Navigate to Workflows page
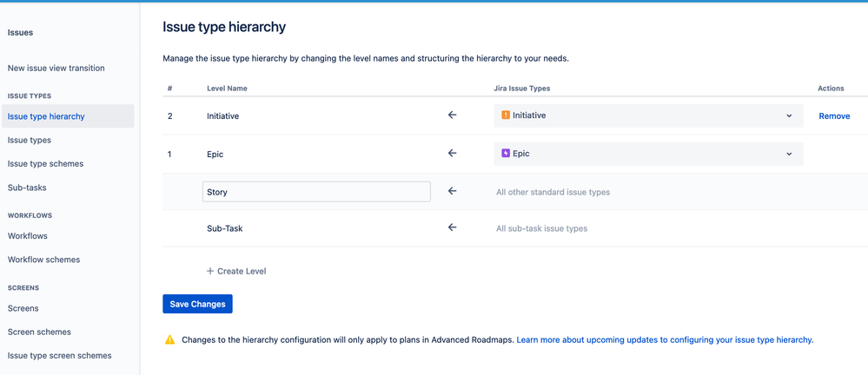 coord(28,235)
